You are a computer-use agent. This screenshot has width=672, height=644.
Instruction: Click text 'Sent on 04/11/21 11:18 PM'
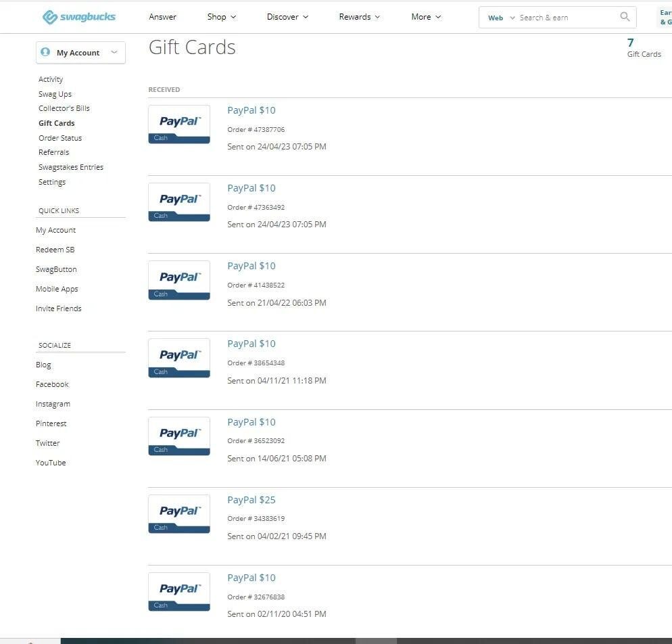coord(277,381)
